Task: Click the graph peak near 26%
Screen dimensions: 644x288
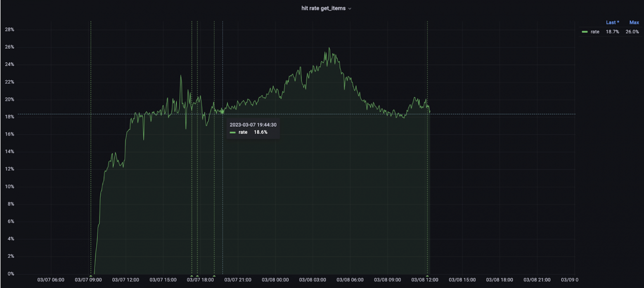Action: (329, 48)
